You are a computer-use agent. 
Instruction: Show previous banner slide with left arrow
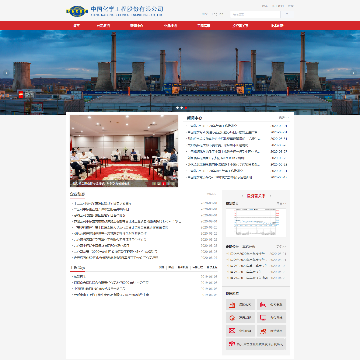(x=6, y=73)
